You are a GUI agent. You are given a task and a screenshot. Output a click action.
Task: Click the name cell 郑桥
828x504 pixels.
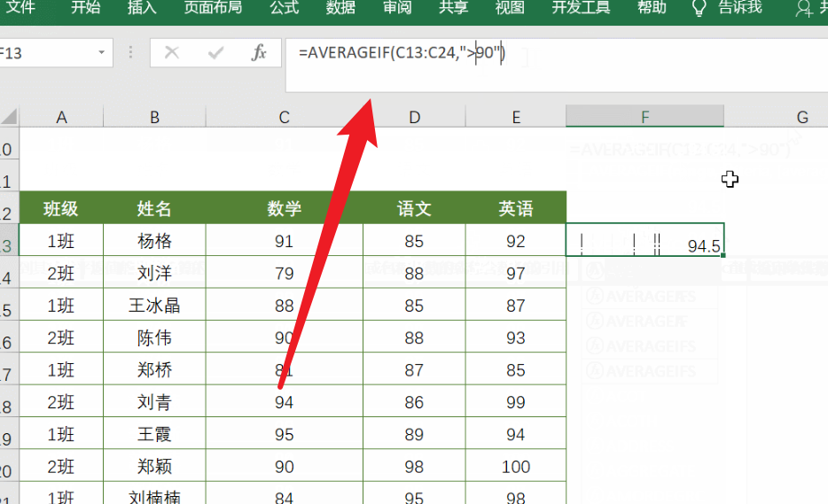point(154,369)
